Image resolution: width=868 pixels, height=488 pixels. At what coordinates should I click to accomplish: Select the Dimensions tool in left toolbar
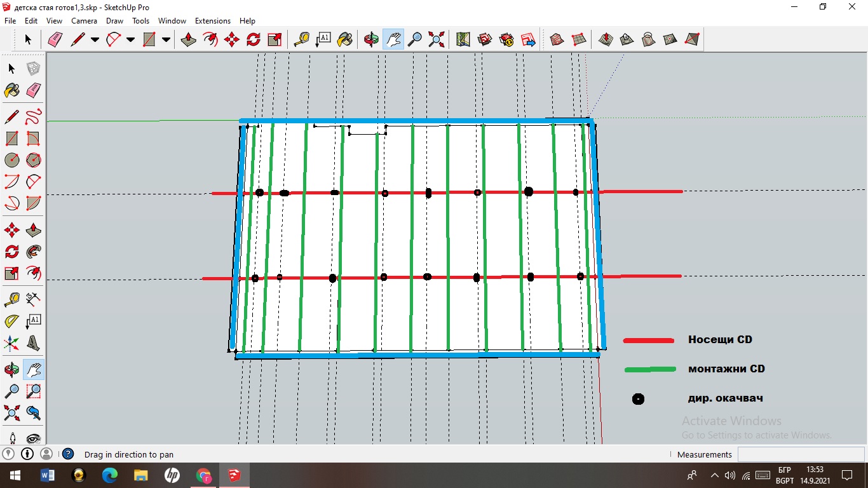(34, 299)
